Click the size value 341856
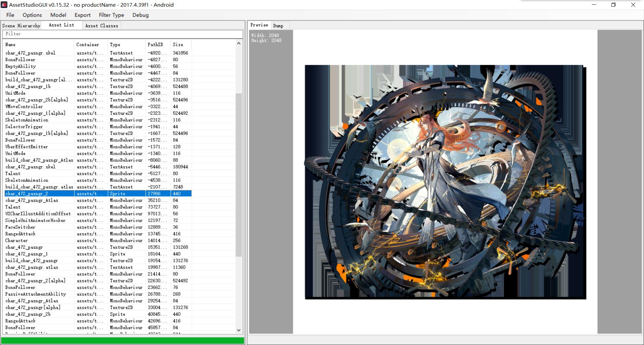 180,53
